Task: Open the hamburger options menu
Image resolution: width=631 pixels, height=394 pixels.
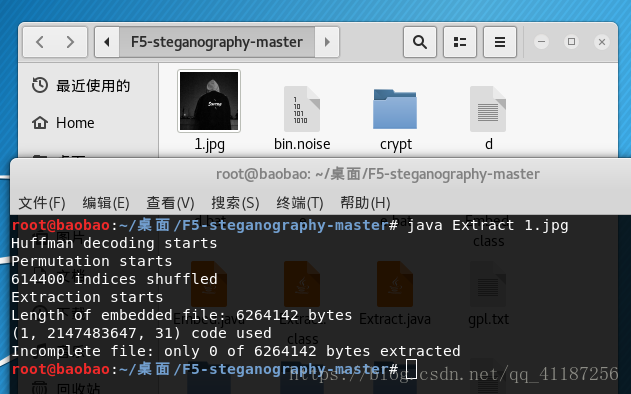Action: [x=499, y=42]
